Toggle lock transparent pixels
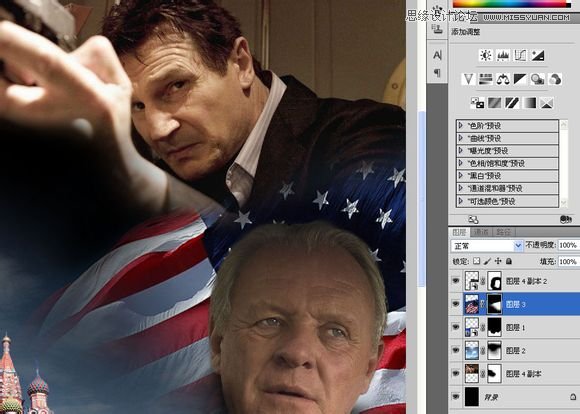Screen dimensions: 580x414 point(476,261)
